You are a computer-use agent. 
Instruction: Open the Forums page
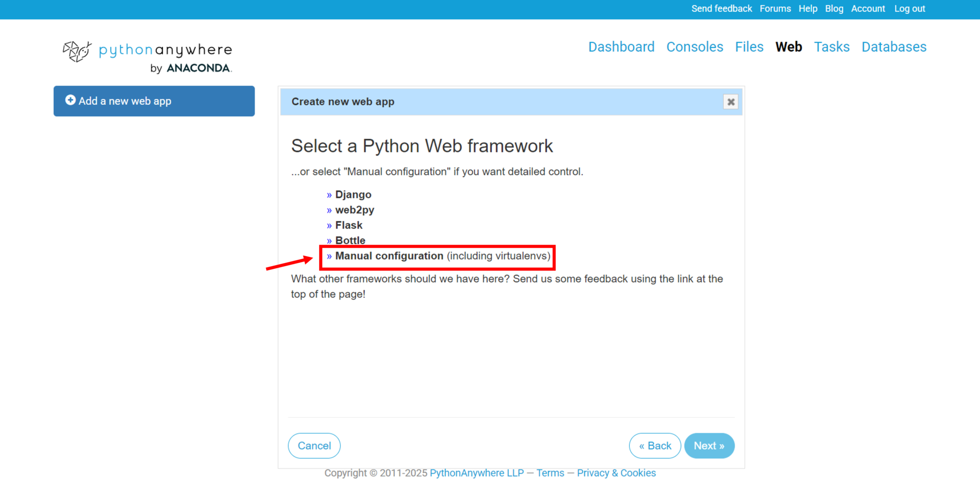(775, 9)
